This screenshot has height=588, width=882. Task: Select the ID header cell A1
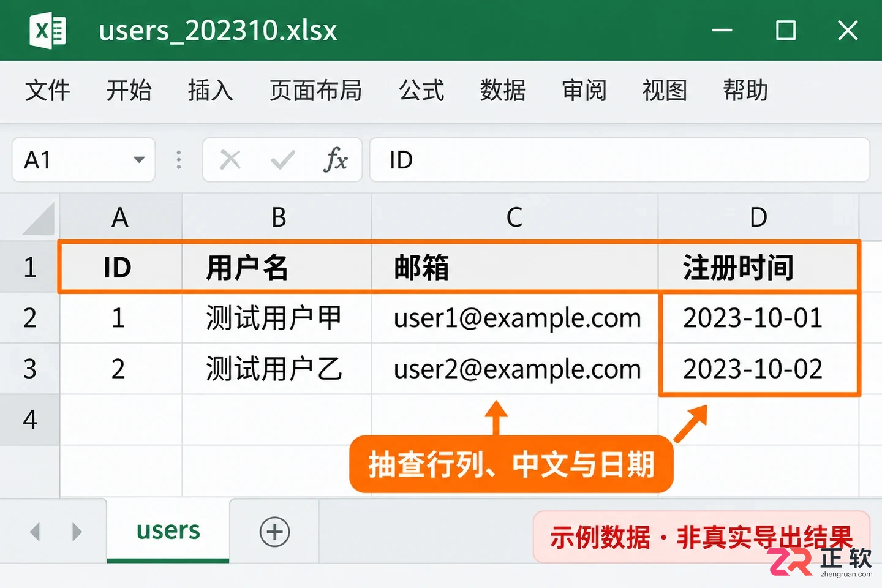point(121,267)
